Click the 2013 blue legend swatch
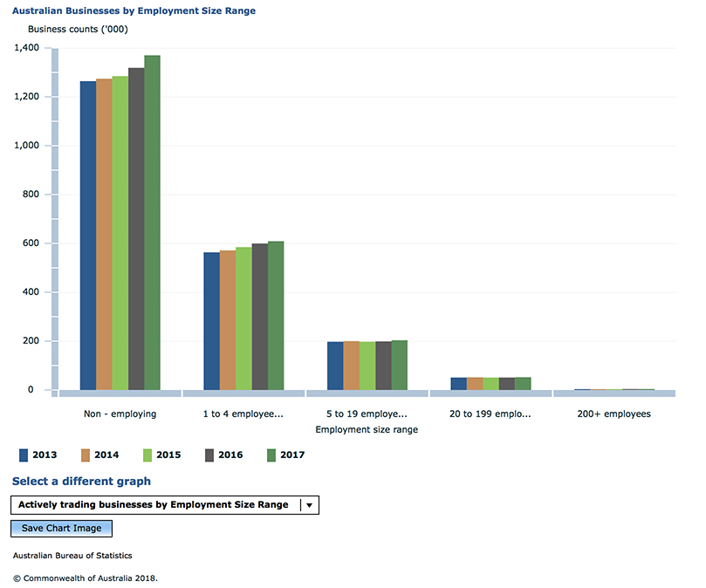The image size is (706, 588). tap(24, 455)
